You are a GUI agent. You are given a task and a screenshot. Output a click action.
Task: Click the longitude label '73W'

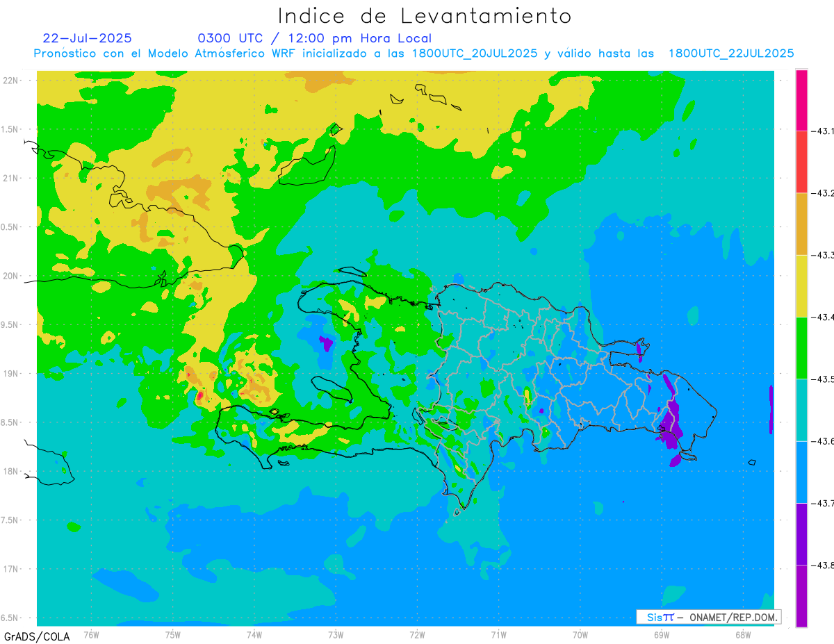pyautogui.click(x=336, y=635)
